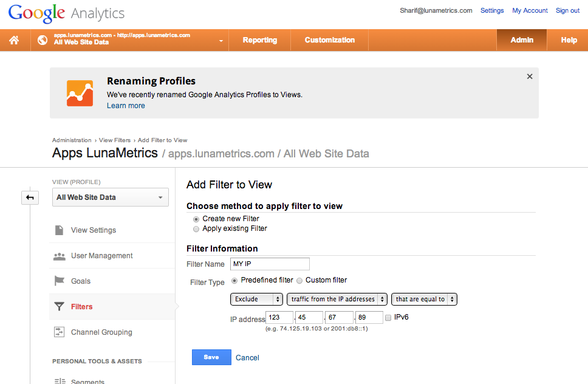Click the Segments icon
The height and width of the screenshot is (384, 588).
pos(60,381)
